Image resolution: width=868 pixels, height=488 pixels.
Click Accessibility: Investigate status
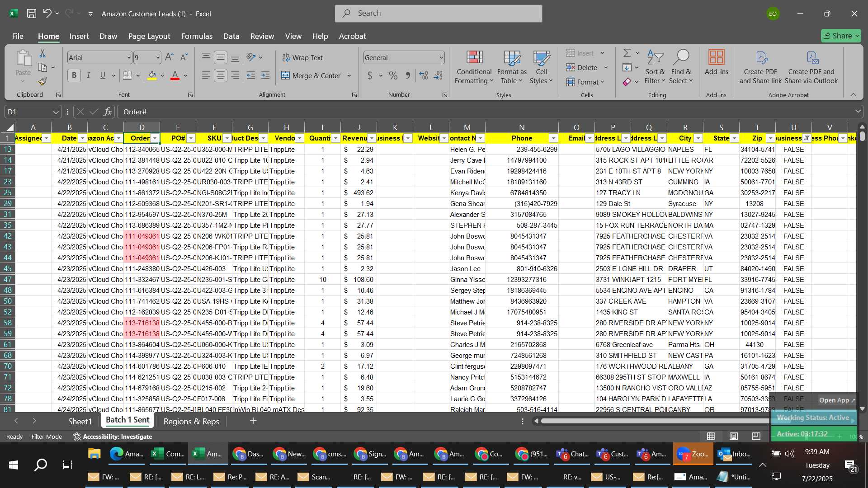pos(113,436)
